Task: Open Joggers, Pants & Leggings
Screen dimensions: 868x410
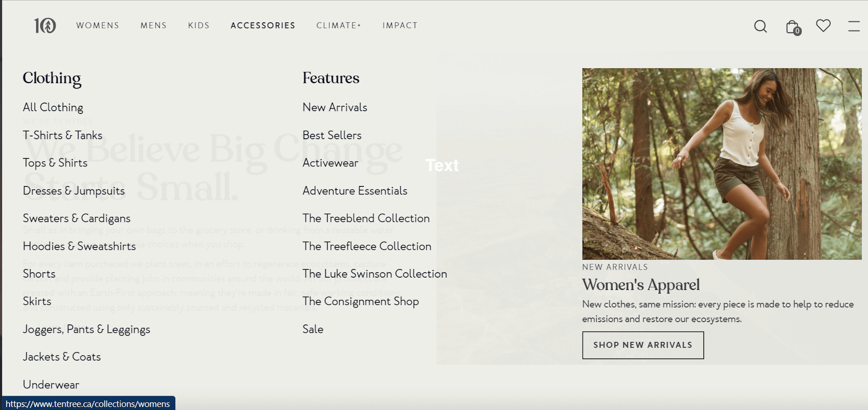Action: tap(86, 329)
